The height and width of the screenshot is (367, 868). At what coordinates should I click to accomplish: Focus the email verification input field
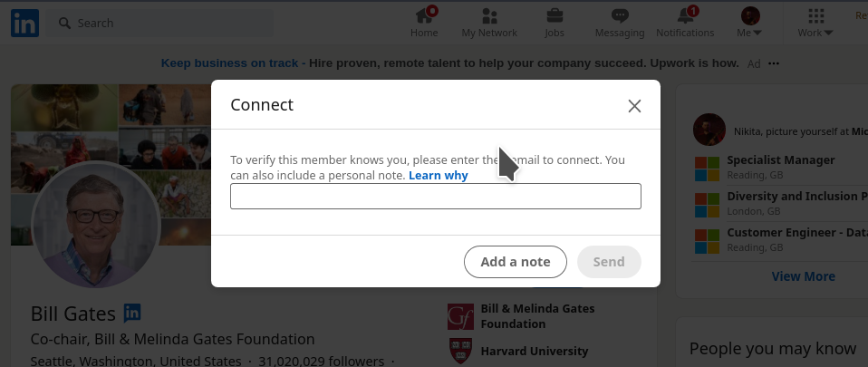pos(436,196)
